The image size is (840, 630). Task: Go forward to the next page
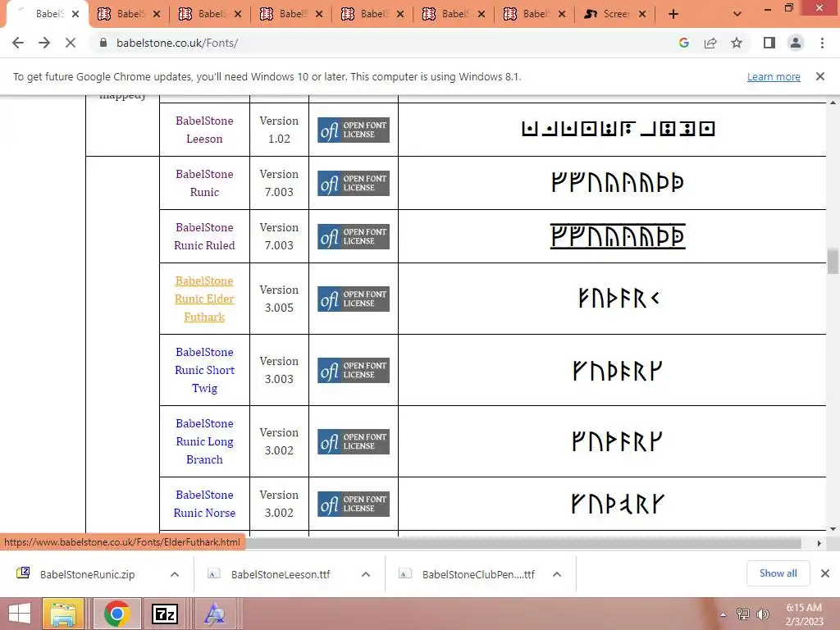click(x=44, y=43)
